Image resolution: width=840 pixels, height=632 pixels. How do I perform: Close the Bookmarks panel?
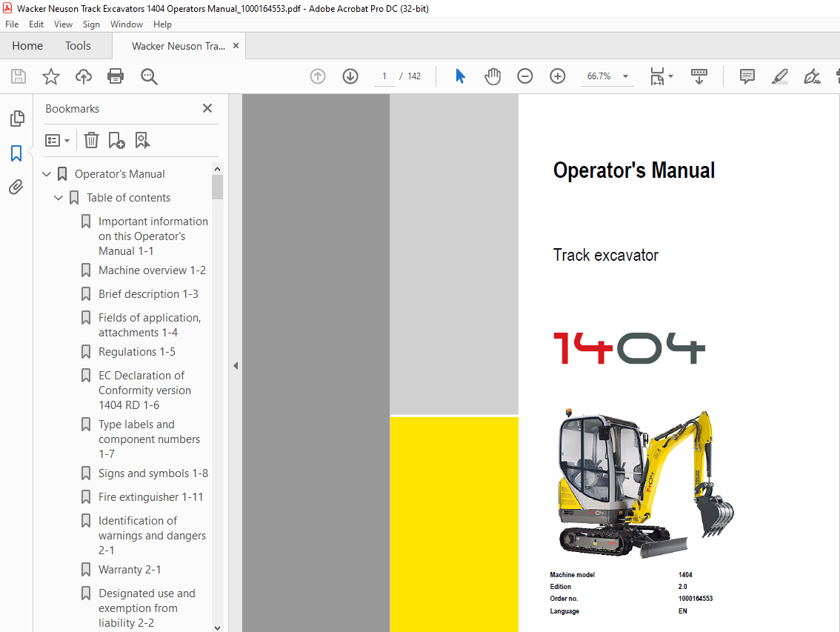click(207, 108)
